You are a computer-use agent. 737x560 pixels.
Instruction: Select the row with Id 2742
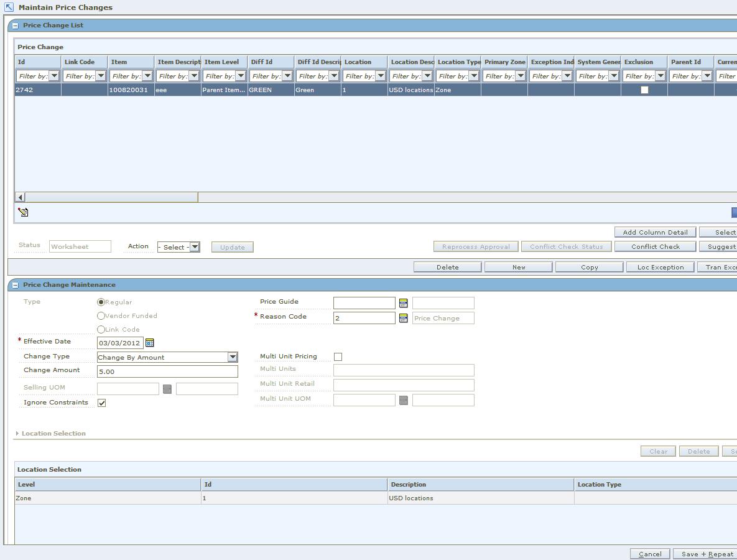(x=376, y=90)
